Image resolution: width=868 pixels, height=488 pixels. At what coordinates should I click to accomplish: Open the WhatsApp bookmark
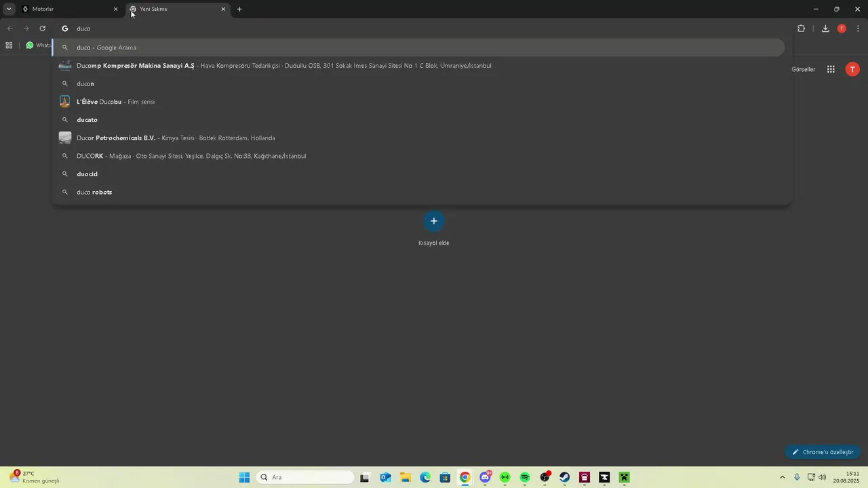point(38,45)
